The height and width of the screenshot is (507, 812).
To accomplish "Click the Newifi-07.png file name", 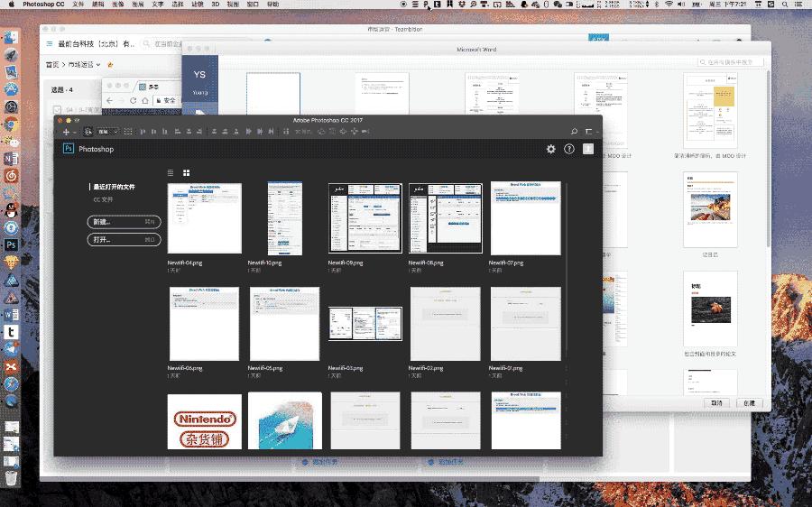I will tap(506, 263).
